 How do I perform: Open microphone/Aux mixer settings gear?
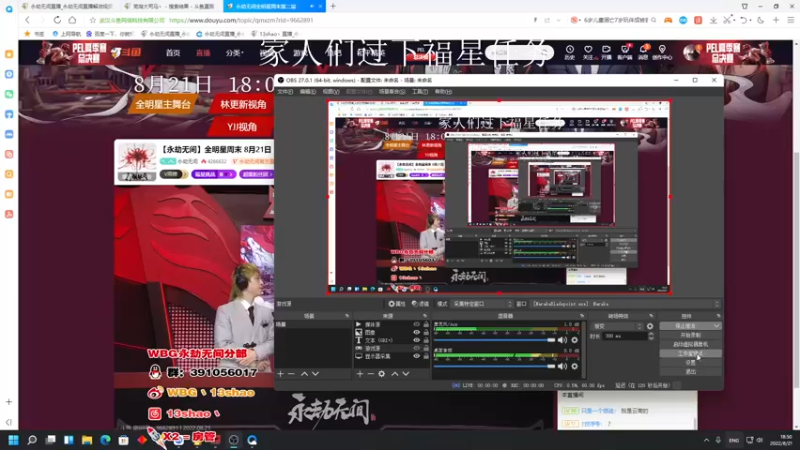pyautogui.click(x=574, y=340)
